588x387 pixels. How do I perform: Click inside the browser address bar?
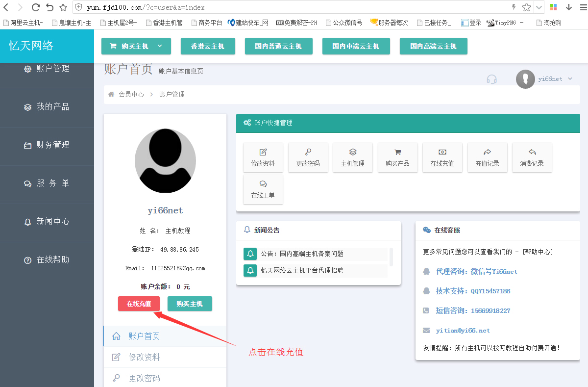coord(196,7)
